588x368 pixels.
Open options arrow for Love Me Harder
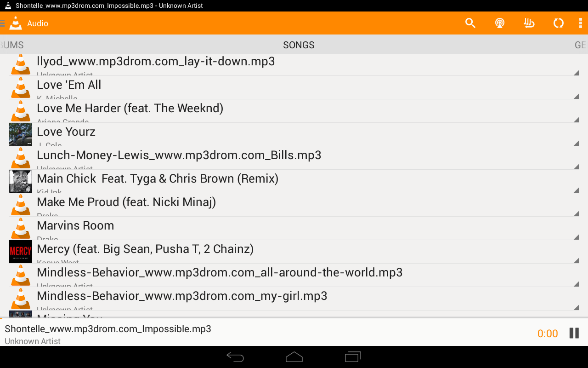point(576,120)
